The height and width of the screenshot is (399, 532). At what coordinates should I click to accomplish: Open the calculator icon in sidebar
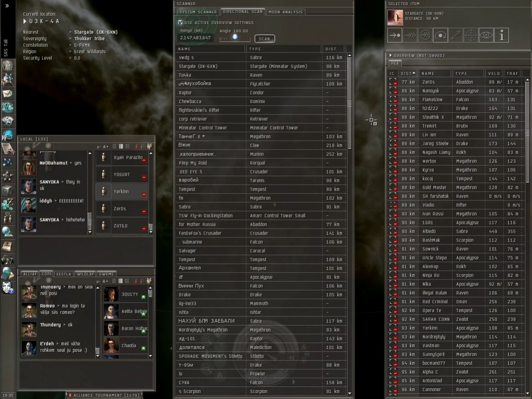pyautogui.click(x=7, y=273)
